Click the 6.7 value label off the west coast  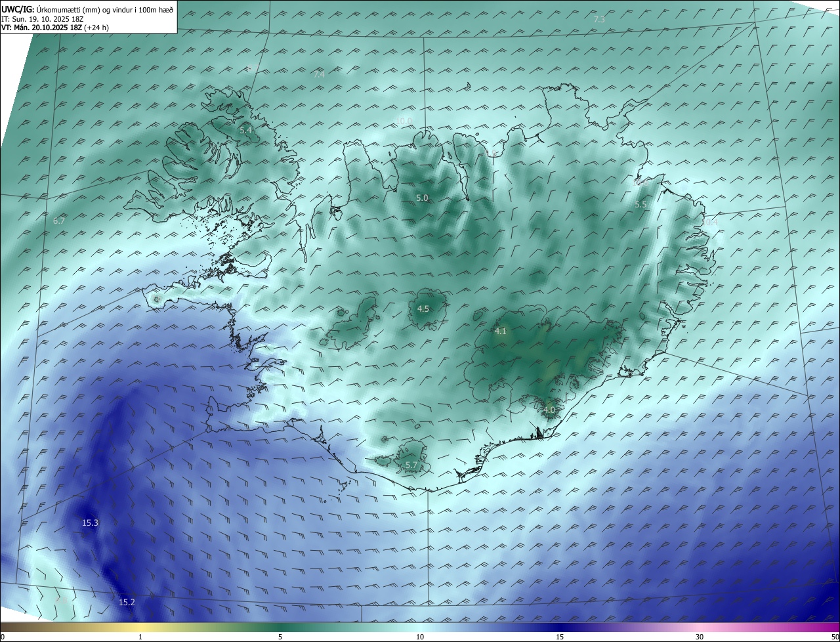click(x=59, y=221)
